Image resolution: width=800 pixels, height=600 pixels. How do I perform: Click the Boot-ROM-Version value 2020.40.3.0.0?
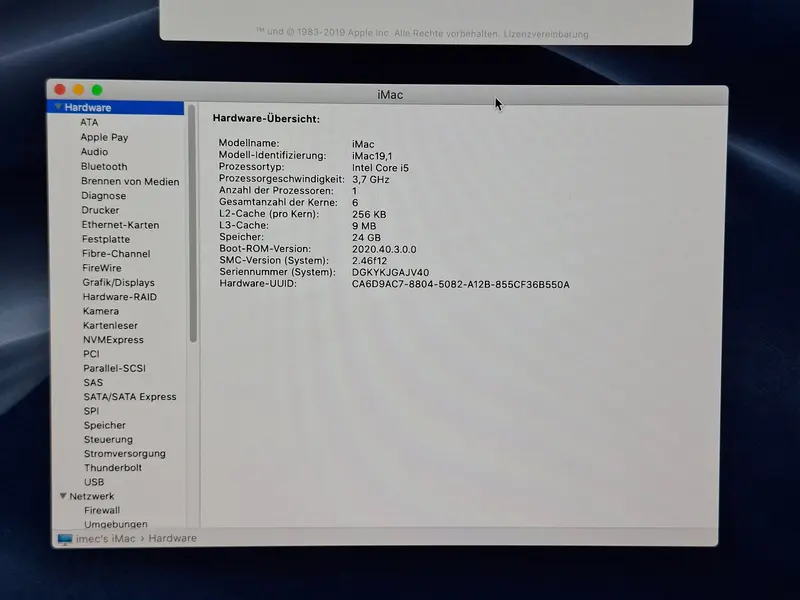[384, 249]
